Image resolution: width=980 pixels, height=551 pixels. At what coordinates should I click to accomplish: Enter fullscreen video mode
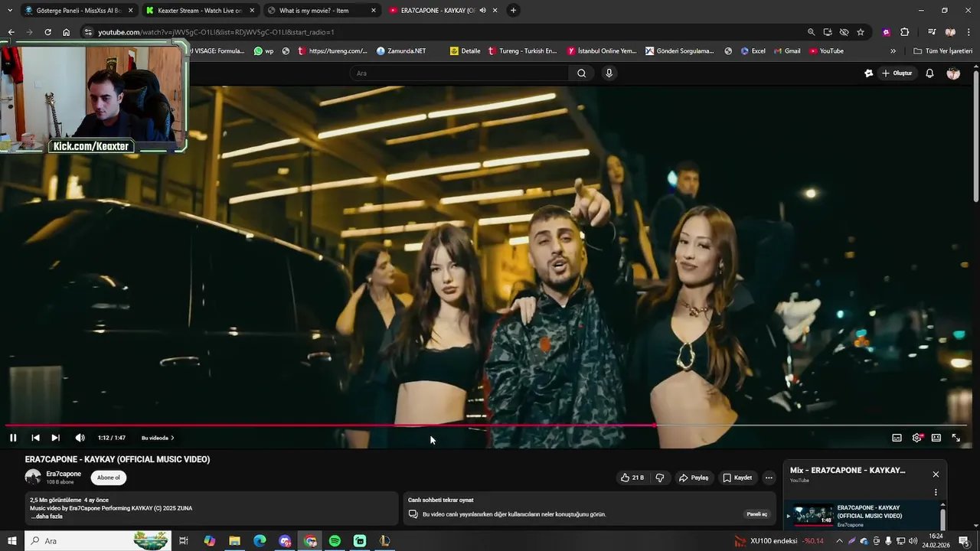pos(956,438)
